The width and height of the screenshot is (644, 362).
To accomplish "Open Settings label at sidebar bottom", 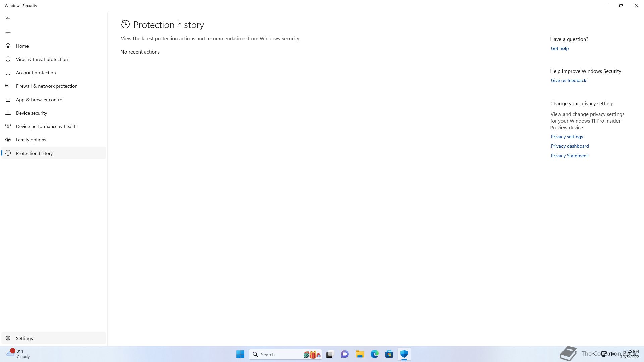I will 24,338.
